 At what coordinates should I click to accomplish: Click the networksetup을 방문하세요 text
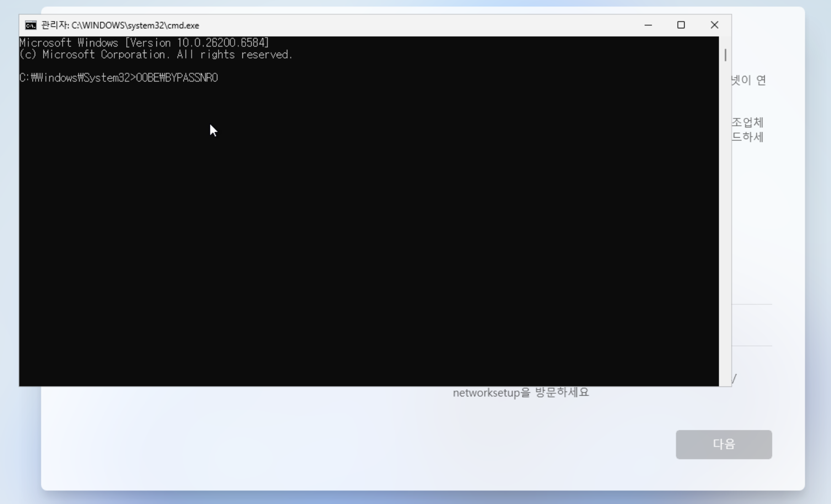pos(521,392)
